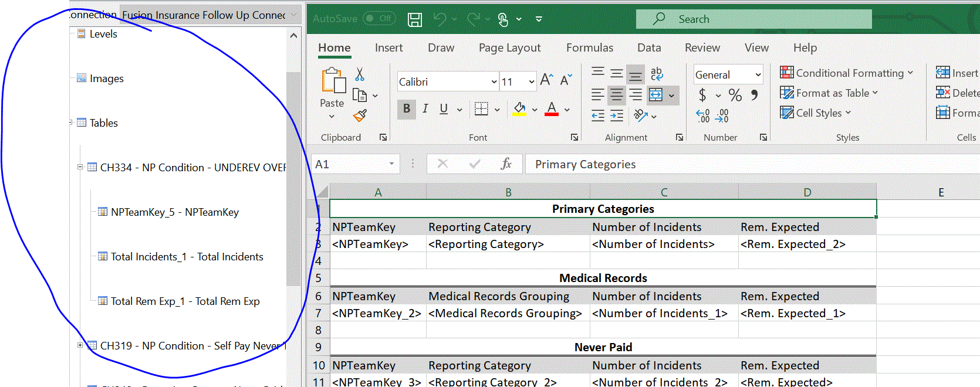Open Conditional Formatting menu
The image size is (980, 387).
[x=846, y=73]
